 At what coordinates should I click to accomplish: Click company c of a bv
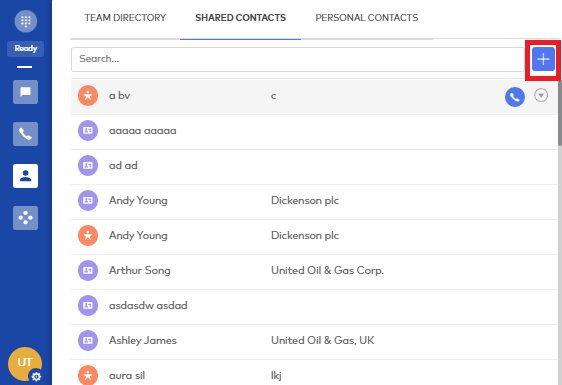[x=273, y=96]
